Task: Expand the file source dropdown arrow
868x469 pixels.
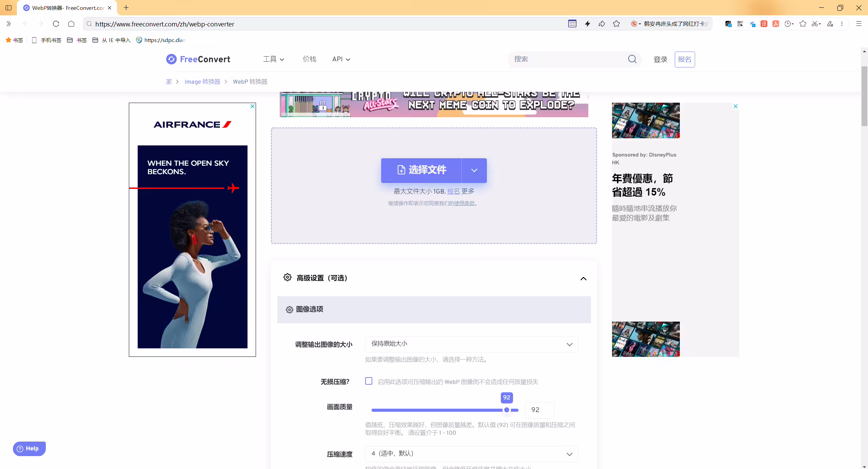Action: click(x=474, y=170)
